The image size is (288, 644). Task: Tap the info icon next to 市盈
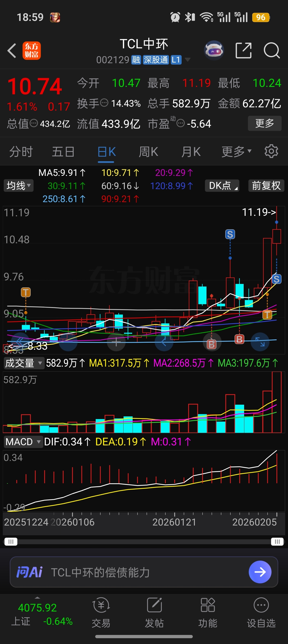180,123
